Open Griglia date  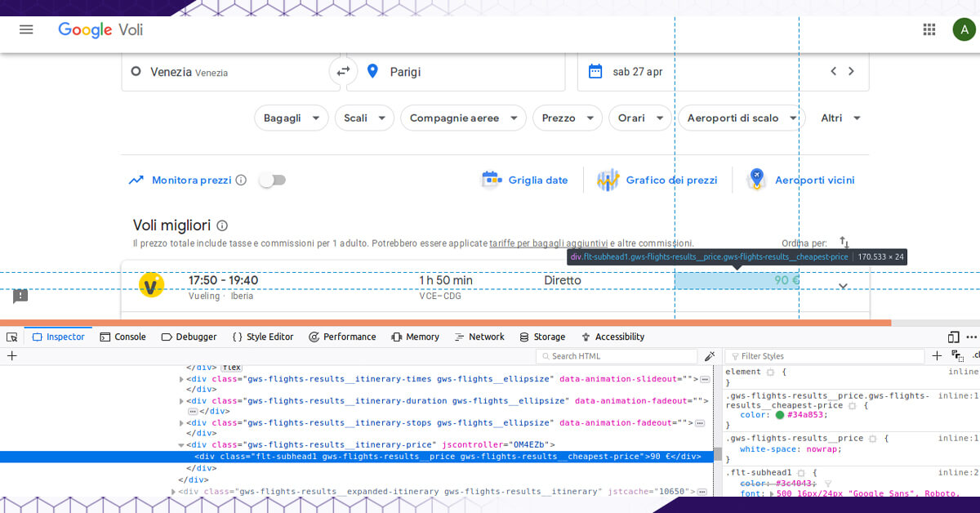[x=524, y=180]
